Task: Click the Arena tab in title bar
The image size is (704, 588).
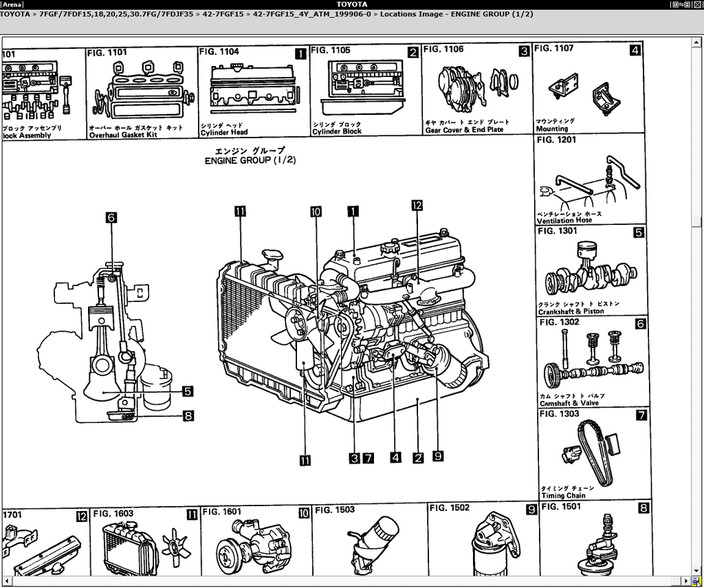Action: tap(12, 4)
